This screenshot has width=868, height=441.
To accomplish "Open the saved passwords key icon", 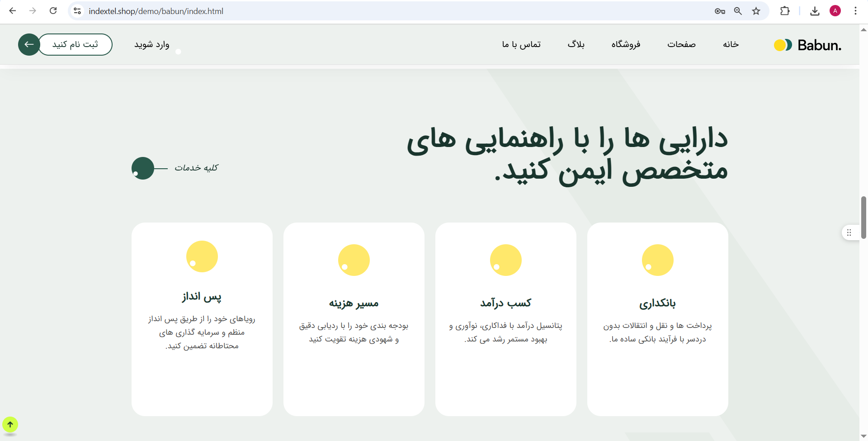I will tap(720, 11).
